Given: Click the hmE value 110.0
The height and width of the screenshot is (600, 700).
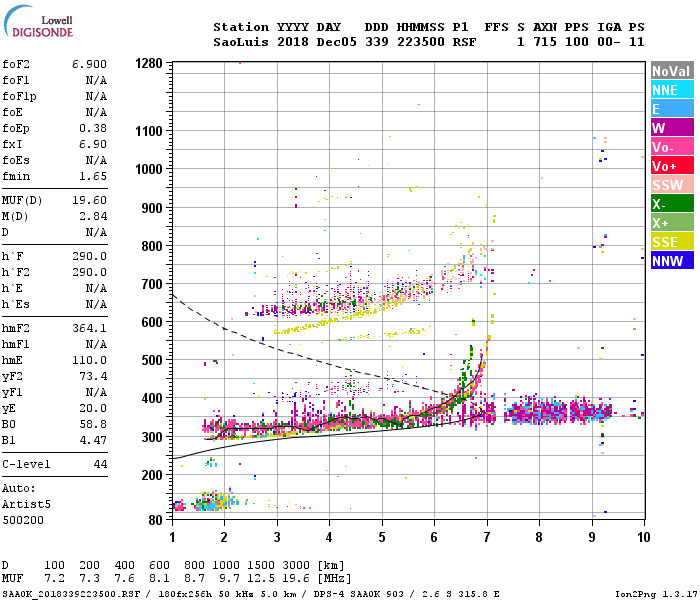Looking at the screenshot, I should click(x=89, y=360).
